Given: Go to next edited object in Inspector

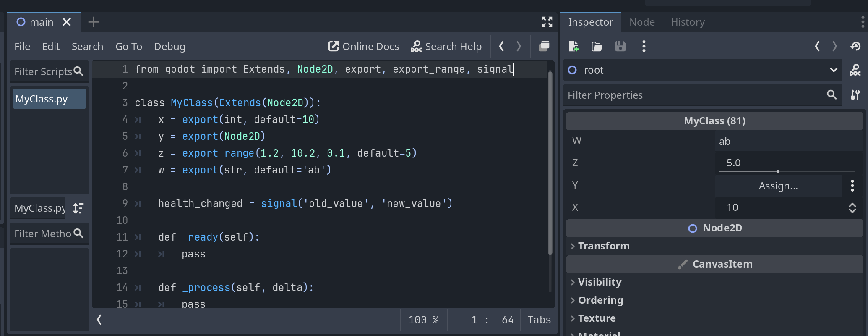Looking at the screenshot, I should click(834, 46).
